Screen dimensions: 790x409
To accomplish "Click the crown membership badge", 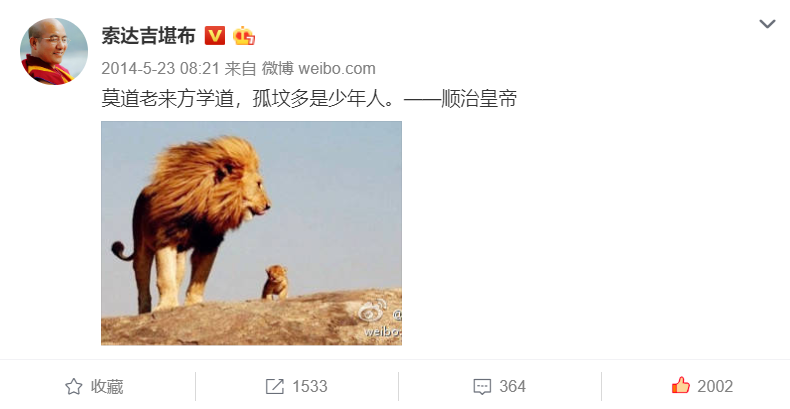I will coord(243,36).
